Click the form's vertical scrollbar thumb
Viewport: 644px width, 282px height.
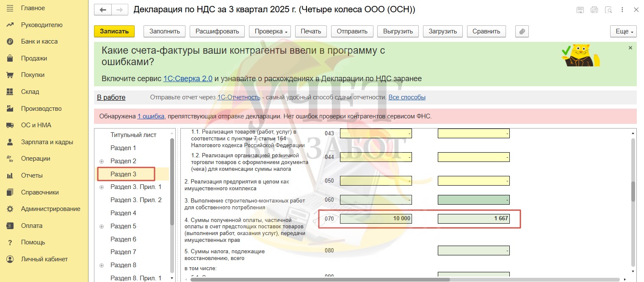click(x=633, y=192)
